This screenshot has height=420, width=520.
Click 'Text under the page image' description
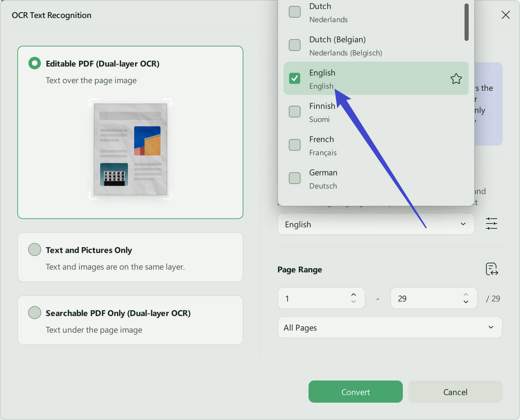coord(94,330)
